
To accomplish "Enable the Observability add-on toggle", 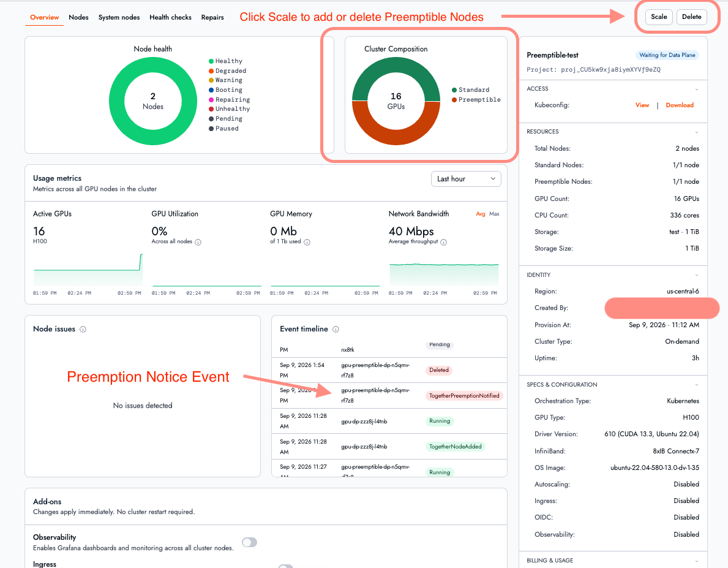I will click(x=249, y=542).
